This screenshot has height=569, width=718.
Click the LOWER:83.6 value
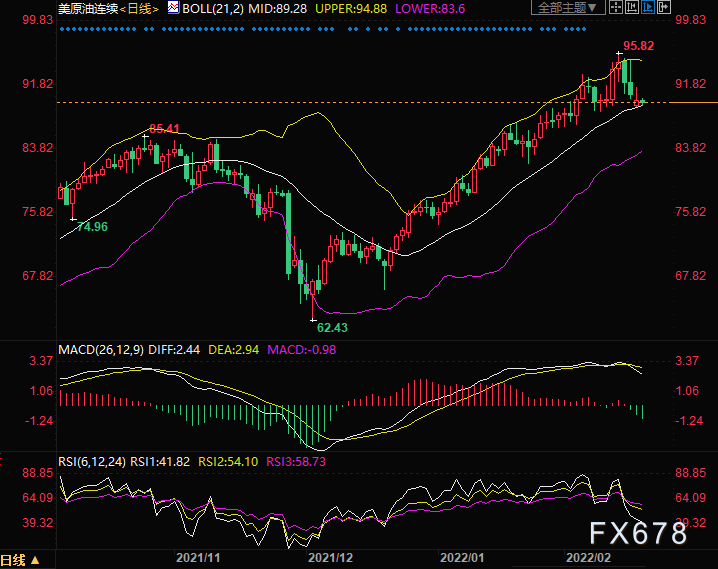(430, 9)
